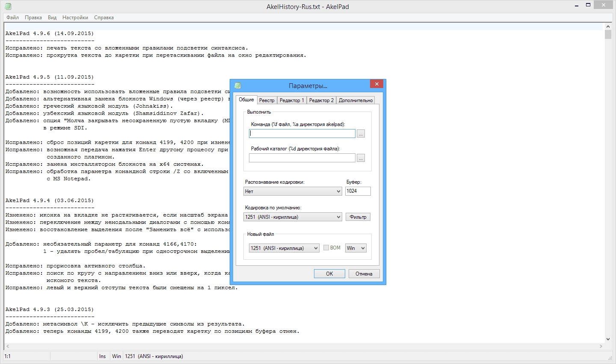Click the line about метасимвол \K
The height and width of the screenshot is (364, 616).
(125, 324)
